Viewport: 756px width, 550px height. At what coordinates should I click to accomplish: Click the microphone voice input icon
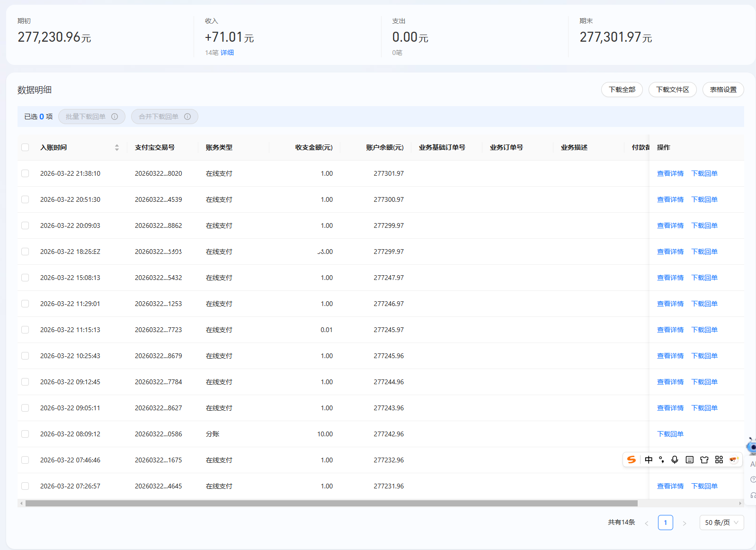coord(675,460)
